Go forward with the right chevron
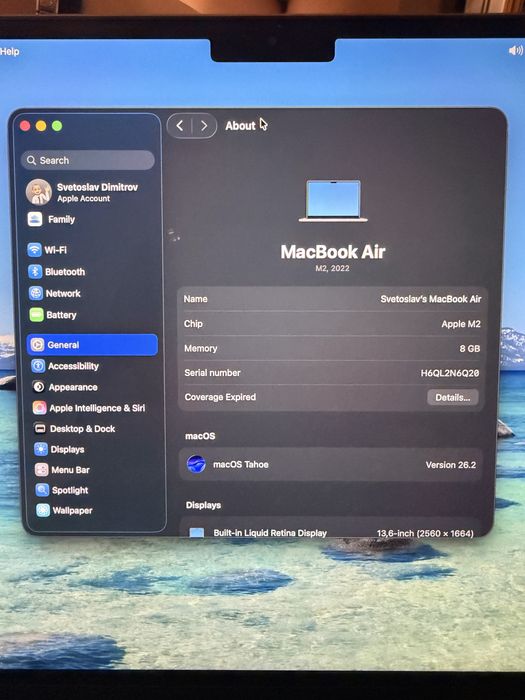Viewport: 525px width, 700px height. tap(204, 126)
